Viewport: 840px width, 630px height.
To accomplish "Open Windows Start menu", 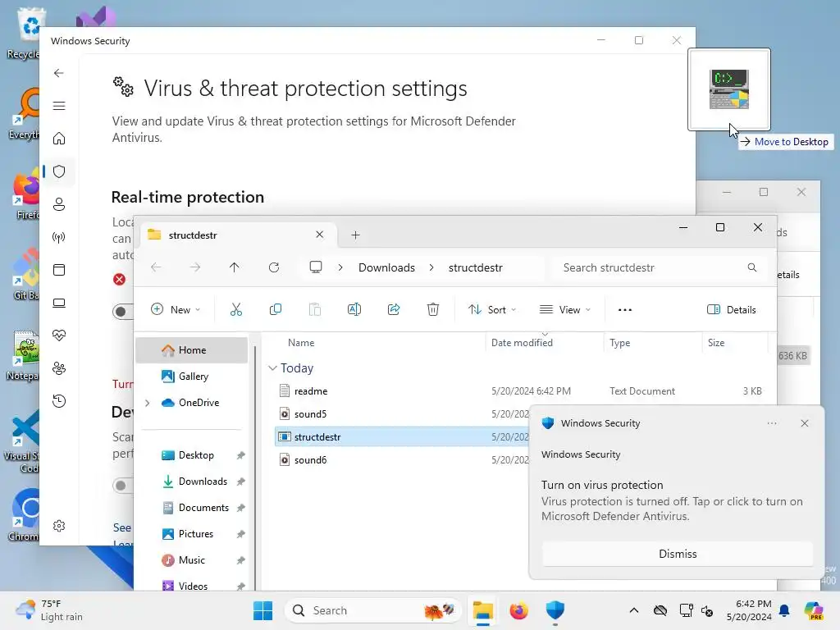I will click(262, 610).
